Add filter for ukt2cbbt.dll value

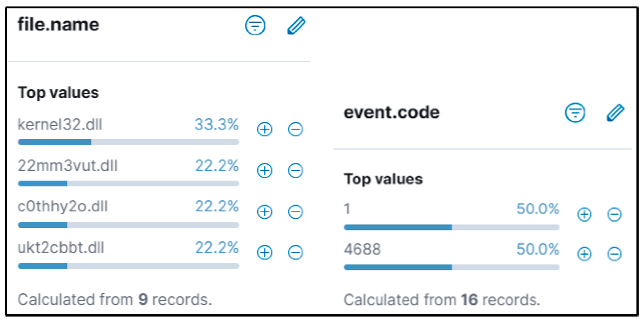[x=264, y=252]
